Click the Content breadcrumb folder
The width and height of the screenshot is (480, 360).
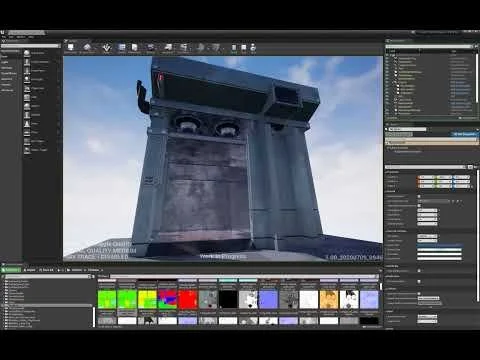[x=77, y=270]
